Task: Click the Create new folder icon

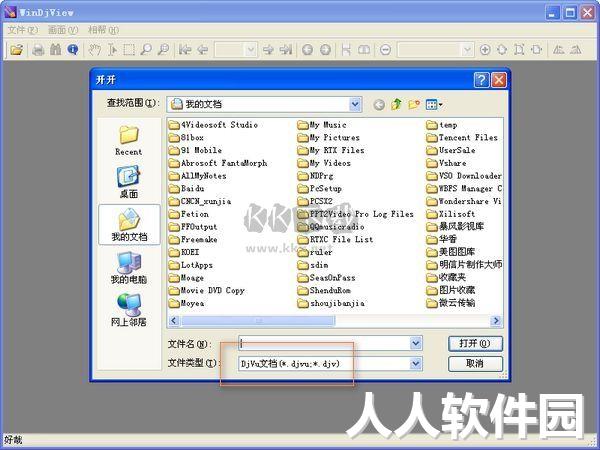Action: pos(414,104)
